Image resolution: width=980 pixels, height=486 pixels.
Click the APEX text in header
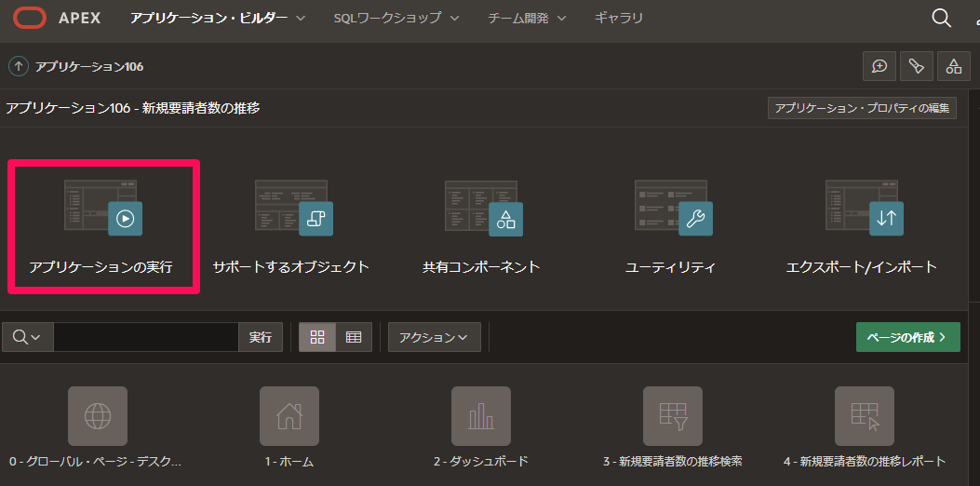click(x=79, y=18)
